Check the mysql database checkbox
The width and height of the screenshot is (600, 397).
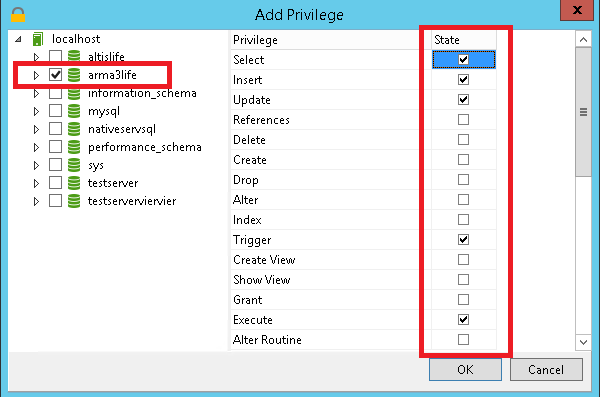tap(55, 111)
